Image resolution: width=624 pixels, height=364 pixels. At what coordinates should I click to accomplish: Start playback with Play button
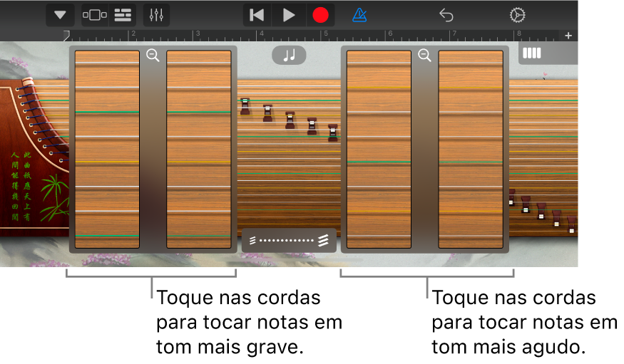click(x=289, y=15)
